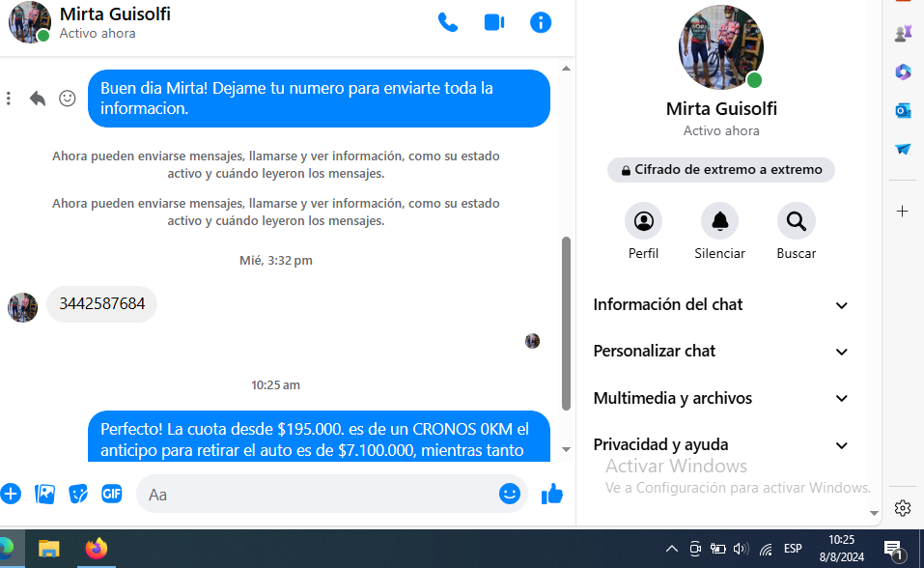Open clock showing 10:25 8/8/2024
This screenshot has height=568, width=924.
pyautogui.click(x=842, y=549)
